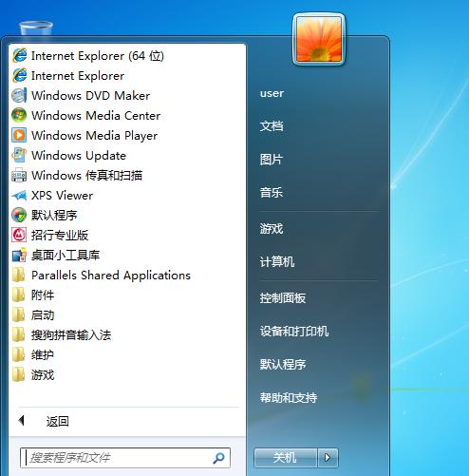The height and width of the screenshot is (476, 469).
Task: Click the Windows Media Center icon
Action: (x=19, y=116)
